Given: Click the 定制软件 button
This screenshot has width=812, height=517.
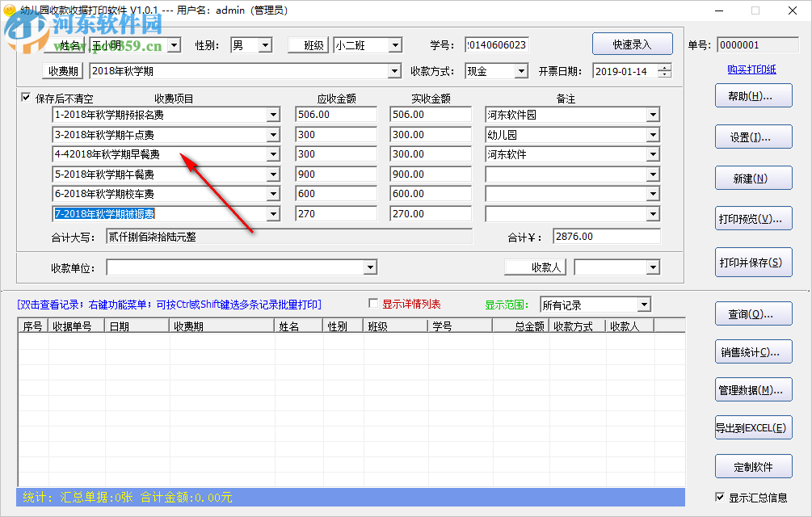Looking at the screenshot, I should point(754,467).
